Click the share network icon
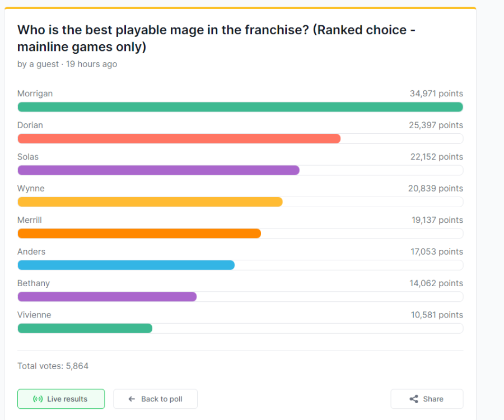The image size is (504, 420). click(x=414, y=399)
